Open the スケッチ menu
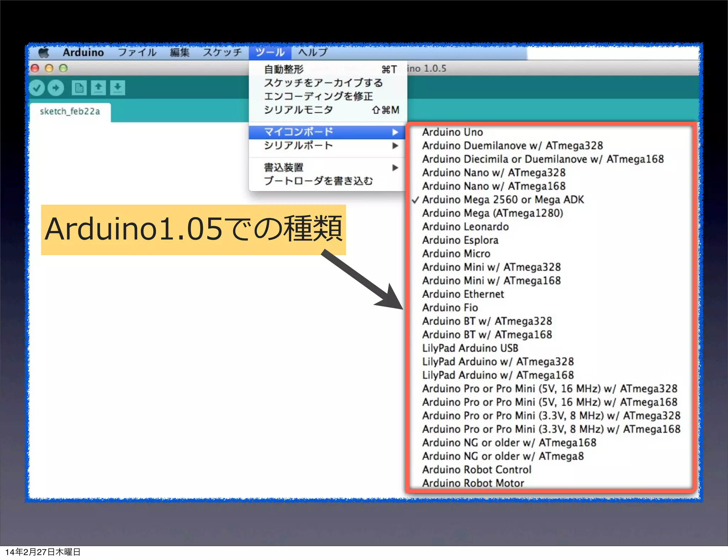Image resolution: width=728 pixels, height=560 pixels. (x=222, y=53)
